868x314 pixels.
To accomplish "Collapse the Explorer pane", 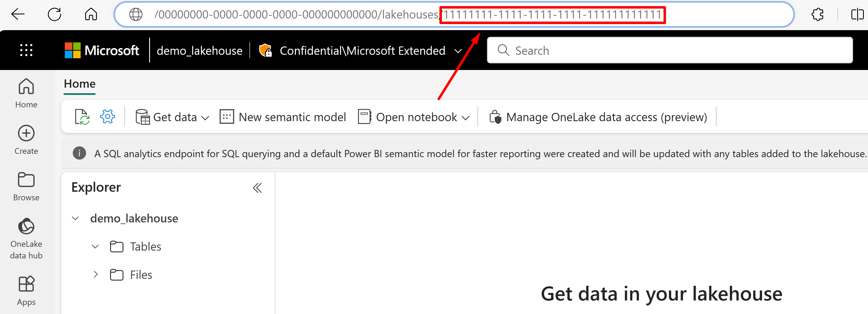I will pyautogui.click(x=257, y=188).
